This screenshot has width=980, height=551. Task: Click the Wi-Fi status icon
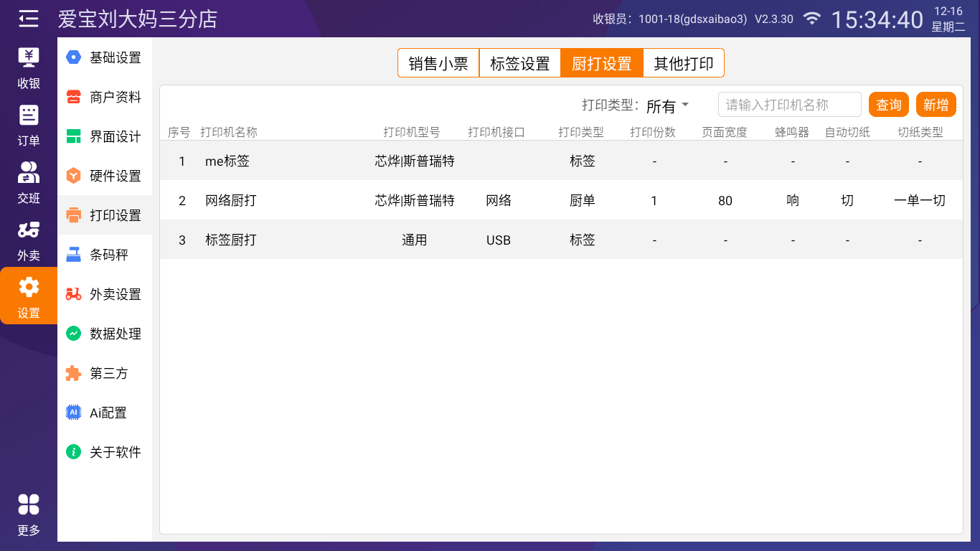click(x=811, y=19)
